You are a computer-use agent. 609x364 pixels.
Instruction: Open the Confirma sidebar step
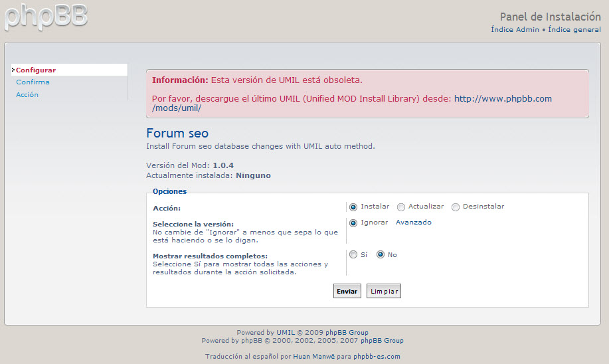point(33,82)
